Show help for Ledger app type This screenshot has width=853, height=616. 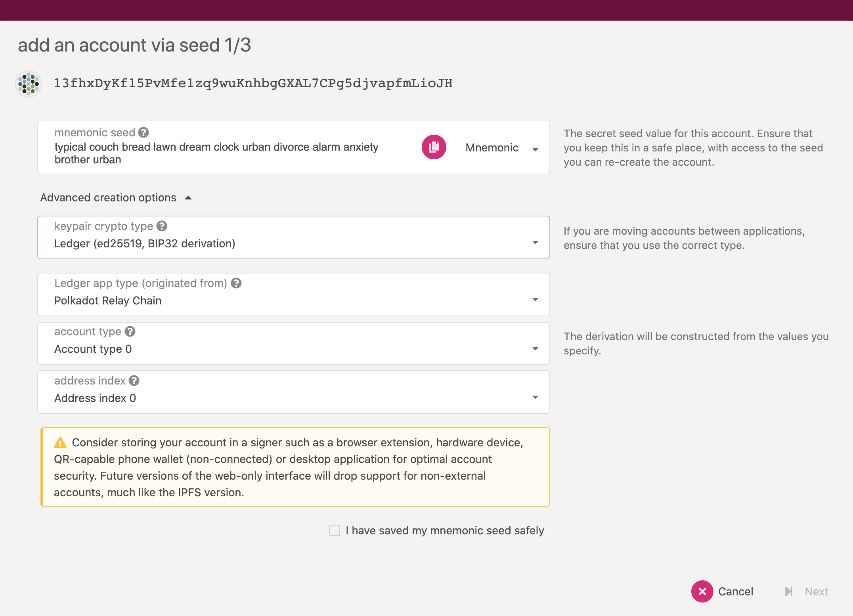tap(236, 283)
